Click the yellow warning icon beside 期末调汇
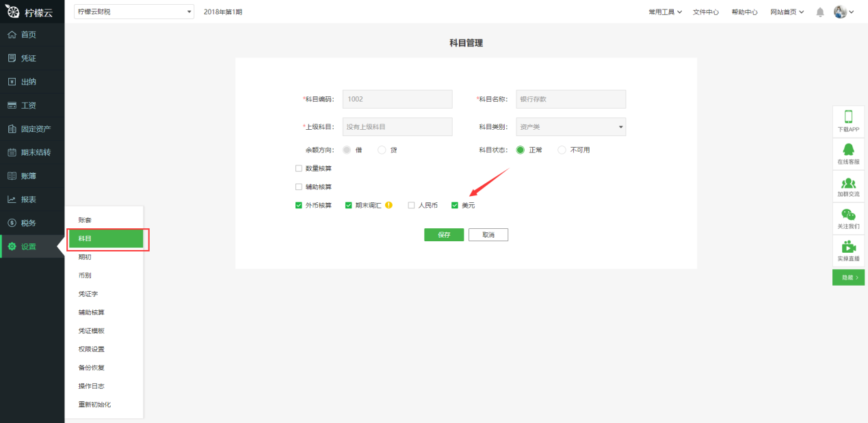This screenshot has height=423, width=868. point(389,205)
